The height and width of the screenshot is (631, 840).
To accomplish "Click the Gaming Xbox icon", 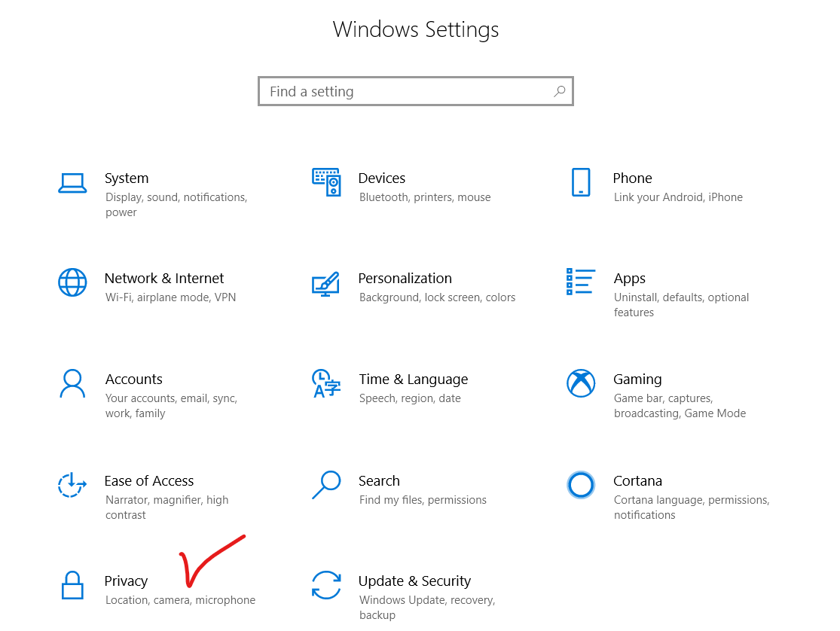I will [581, 383].
